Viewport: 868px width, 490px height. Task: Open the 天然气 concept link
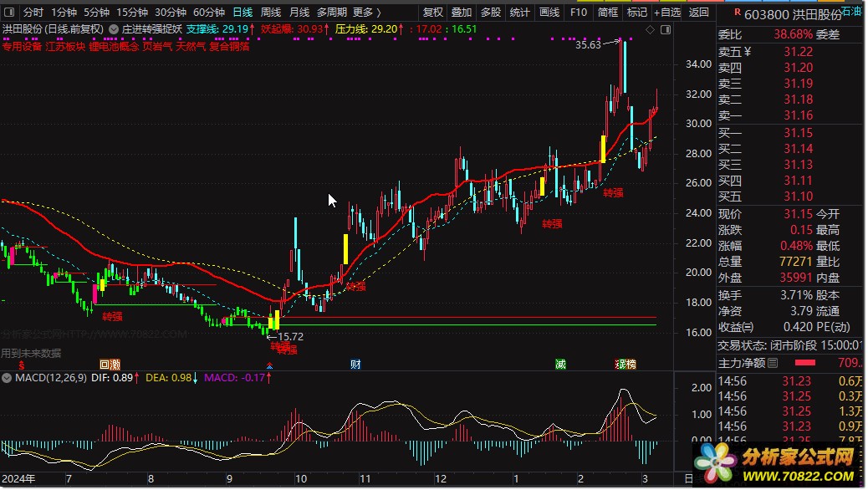pyautogui.click(x=191, y=47)
